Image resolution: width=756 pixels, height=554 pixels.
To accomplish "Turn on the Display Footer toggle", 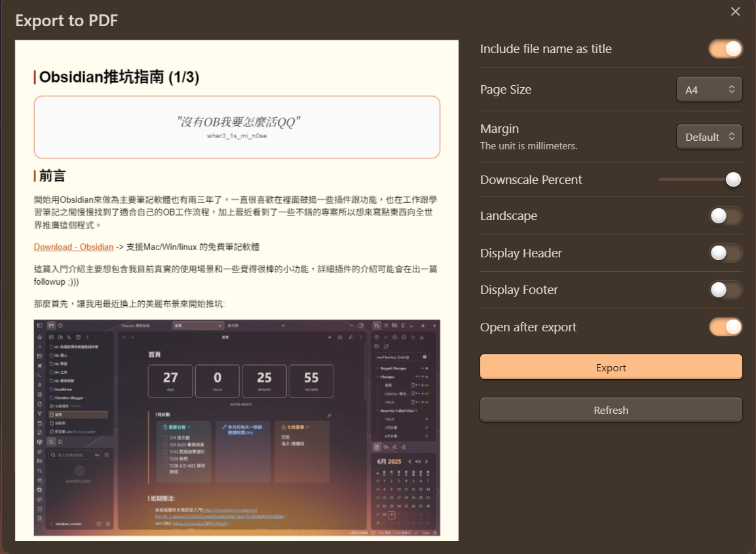I will (x=726, y=290).
